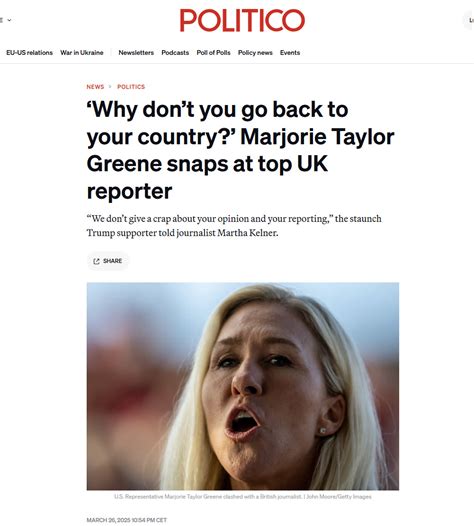This screenshot has height=526, width=474.
Task: Expand the edition dropdown chevron at top left
Action: 9,20
